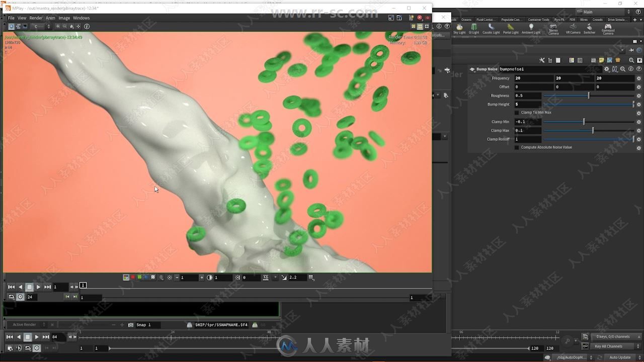
Task: Toggle realtime playback in the main playbar
Action: click(x=37, y=348)
